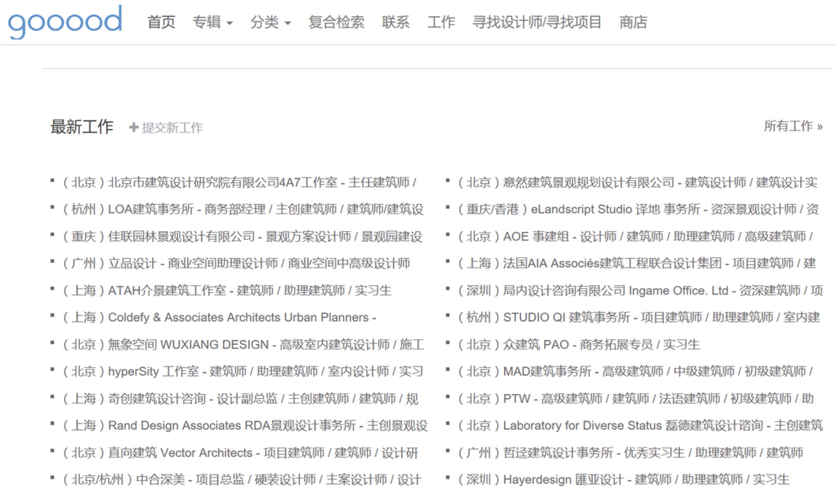Open Rand Design Associates RDA listing
Screen dimensions: 835x504
point(245,426)
